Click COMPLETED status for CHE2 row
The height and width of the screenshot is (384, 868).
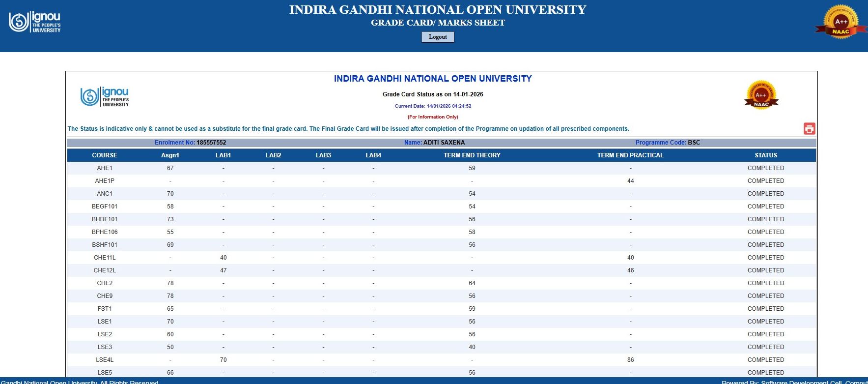coord(765,283)
